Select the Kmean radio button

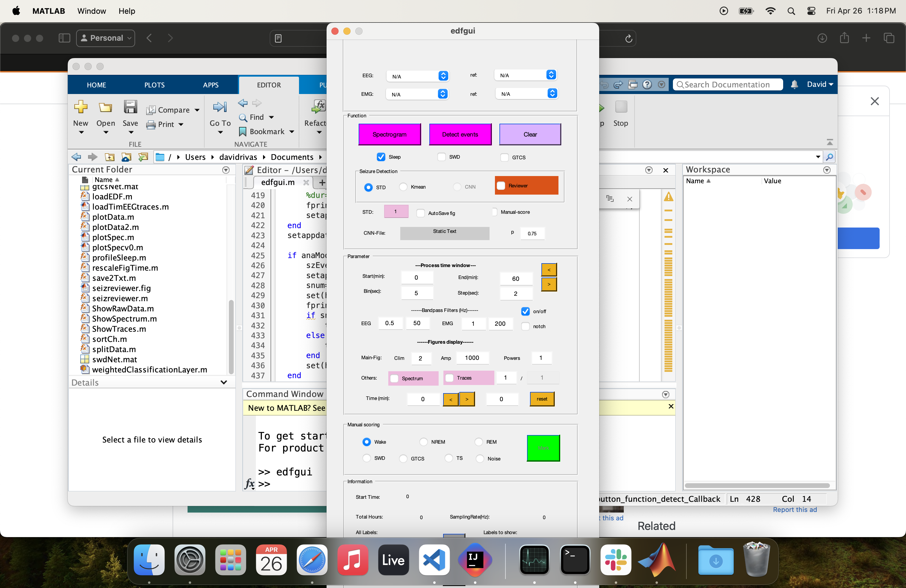pos(403,187)
